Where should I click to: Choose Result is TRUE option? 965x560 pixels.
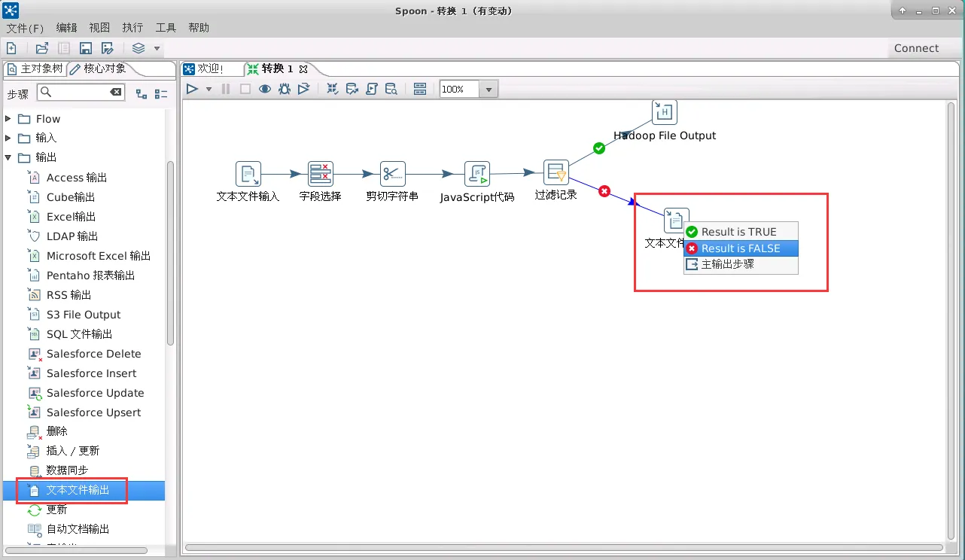pos(741,232)
